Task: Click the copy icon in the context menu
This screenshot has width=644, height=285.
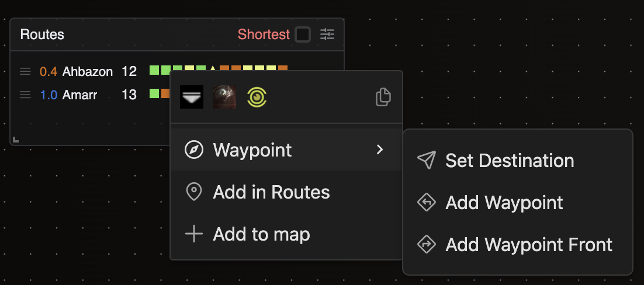Action: (x=383, y=97)
